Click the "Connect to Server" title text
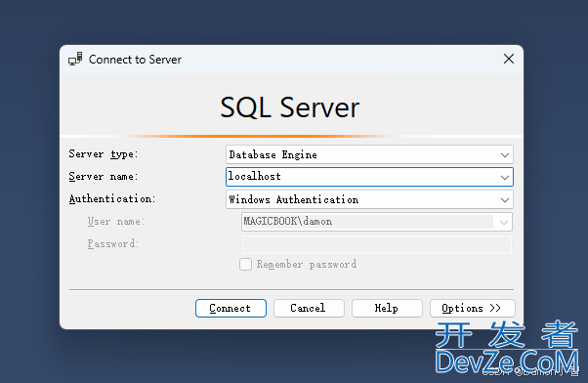588x383 pixels. pyautogui.click(x=135, y=60)
